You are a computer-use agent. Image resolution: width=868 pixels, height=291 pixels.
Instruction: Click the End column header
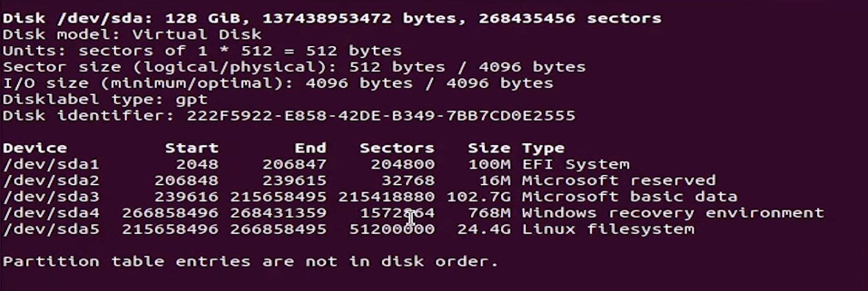310,148
